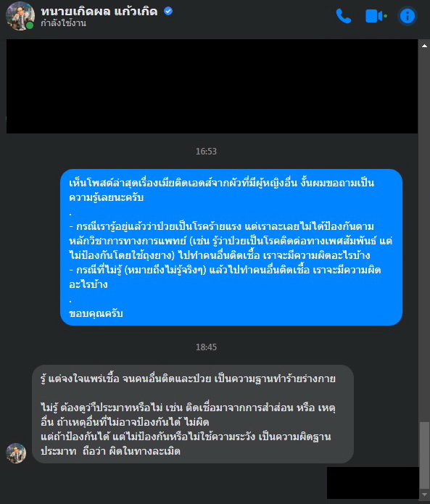The width and height of the screenshot is (430, 504).
Task: Click the blue verified badge beside the name
Action: (168, 11)
